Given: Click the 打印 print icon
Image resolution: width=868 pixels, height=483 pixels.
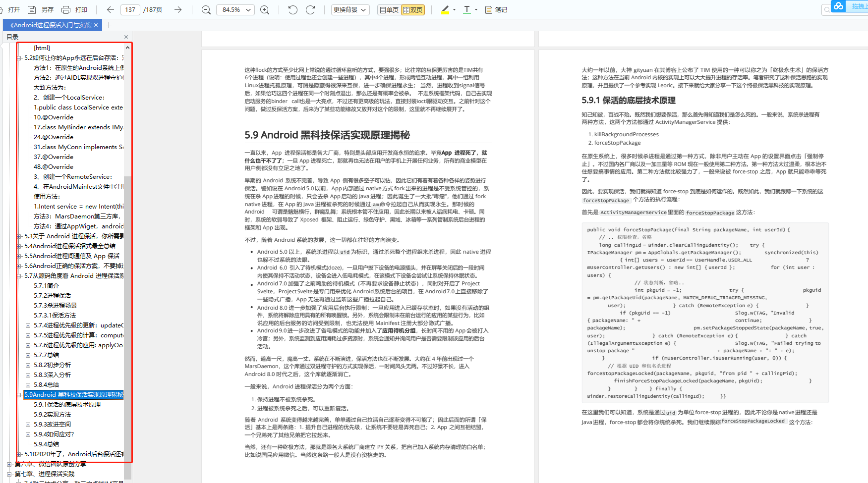Looking at the screenshot, I should coord(65,9).
